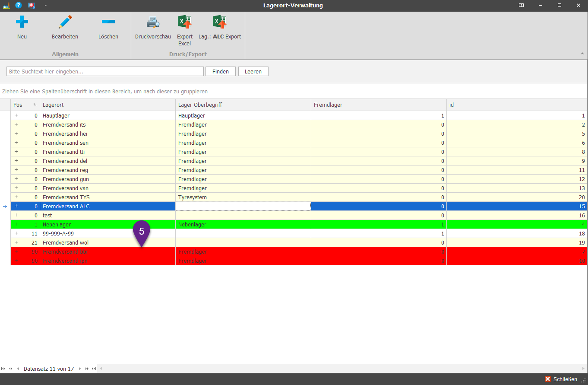The width and height of the screenshot is (588, 385).
Task: Click the blue help question-mark icon
Action: tap(19, 5)
